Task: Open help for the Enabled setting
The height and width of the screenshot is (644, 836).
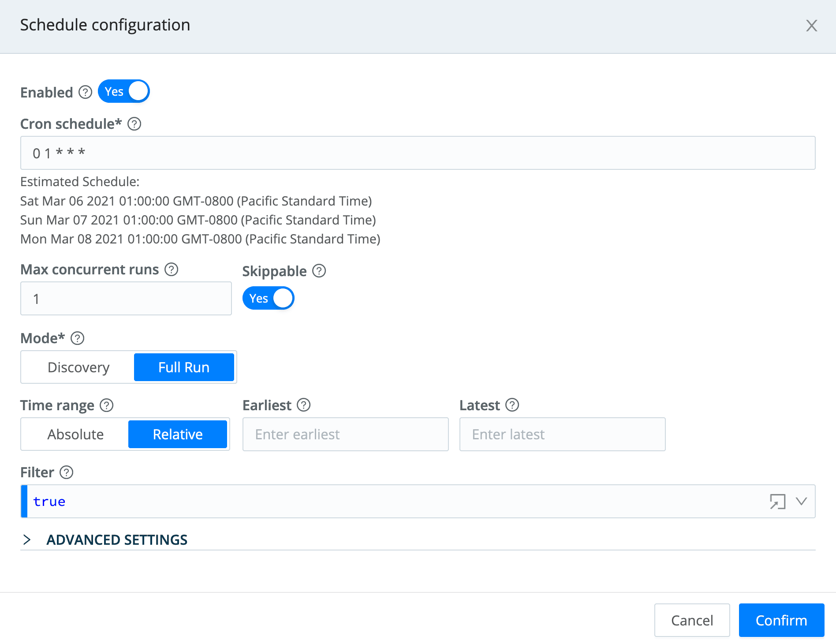Action: pyautogui.click(x=85, y=92)
